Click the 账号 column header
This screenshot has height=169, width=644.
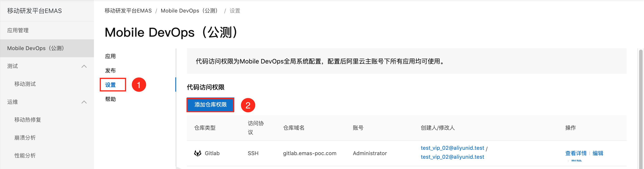click(358, 128)
